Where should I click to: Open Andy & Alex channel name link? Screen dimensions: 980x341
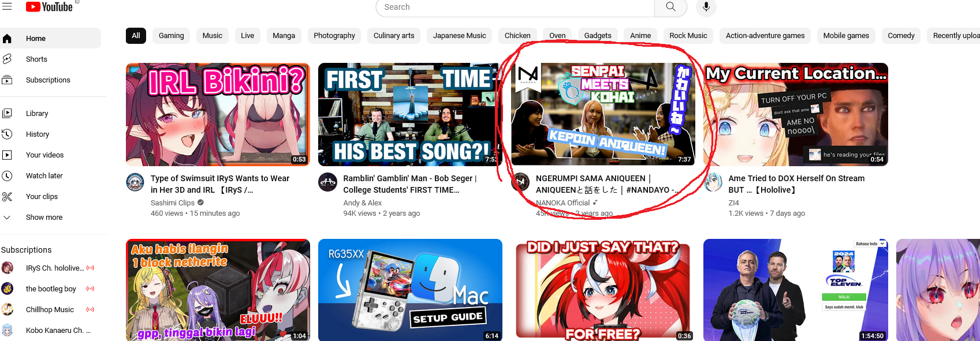(362, 203)
